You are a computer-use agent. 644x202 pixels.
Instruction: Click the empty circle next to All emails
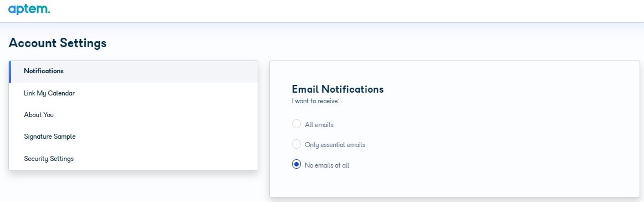click(296, 124)
